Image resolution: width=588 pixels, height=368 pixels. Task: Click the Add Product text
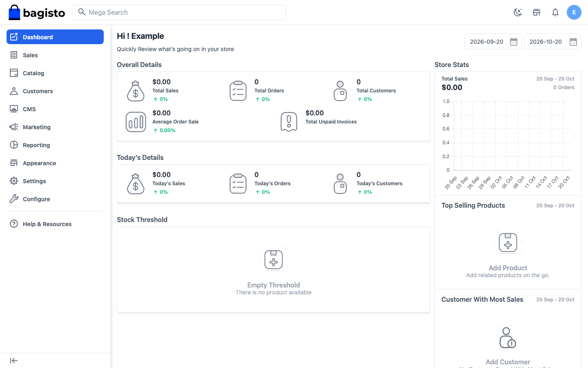[x=508, y=268]
